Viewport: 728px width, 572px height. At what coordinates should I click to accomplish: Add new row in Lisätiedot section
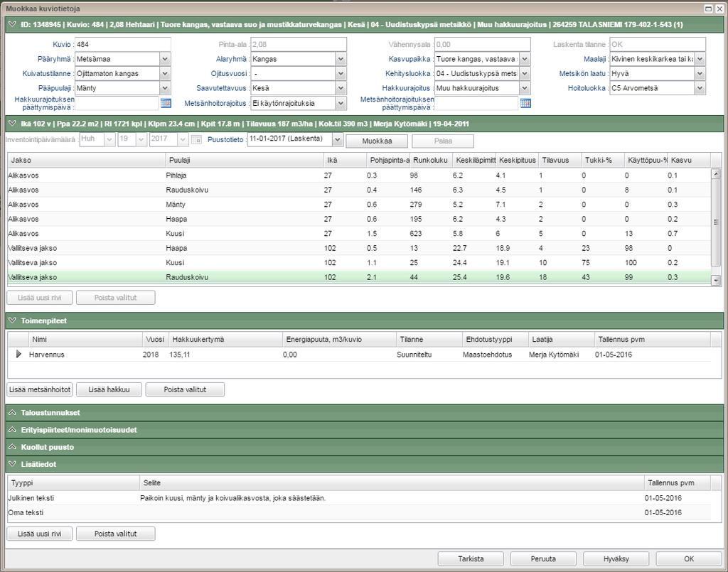(x=40, y=534)
